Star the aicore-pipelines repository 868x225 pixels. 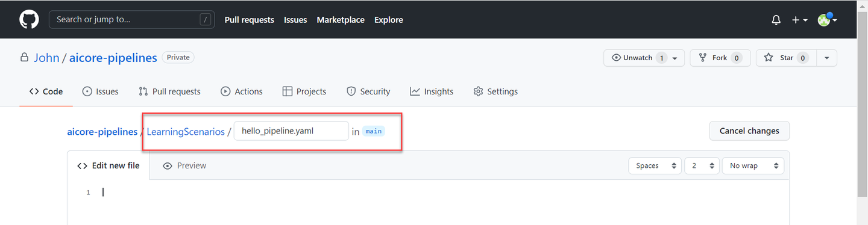coord(786,58)
